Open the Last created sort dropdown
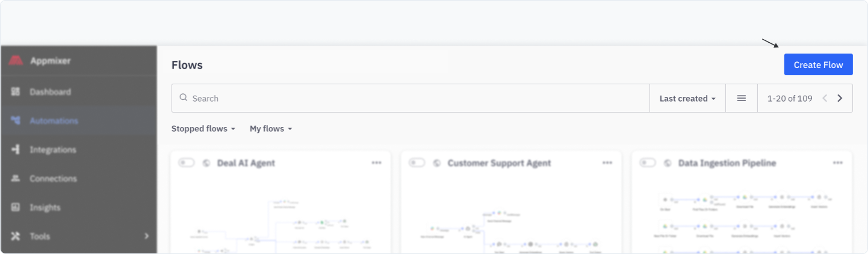Screen dimensions: 868x254 (687, 98)
